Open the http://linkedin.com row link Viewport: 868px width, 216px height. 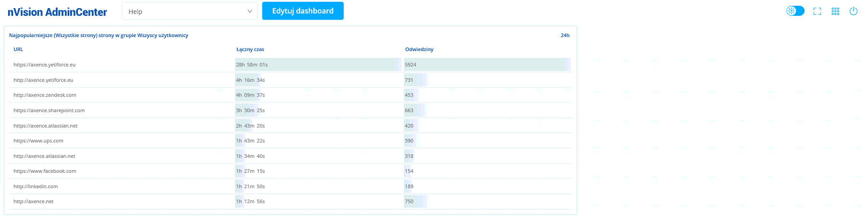pyautogui.click(x=36, y=187)
